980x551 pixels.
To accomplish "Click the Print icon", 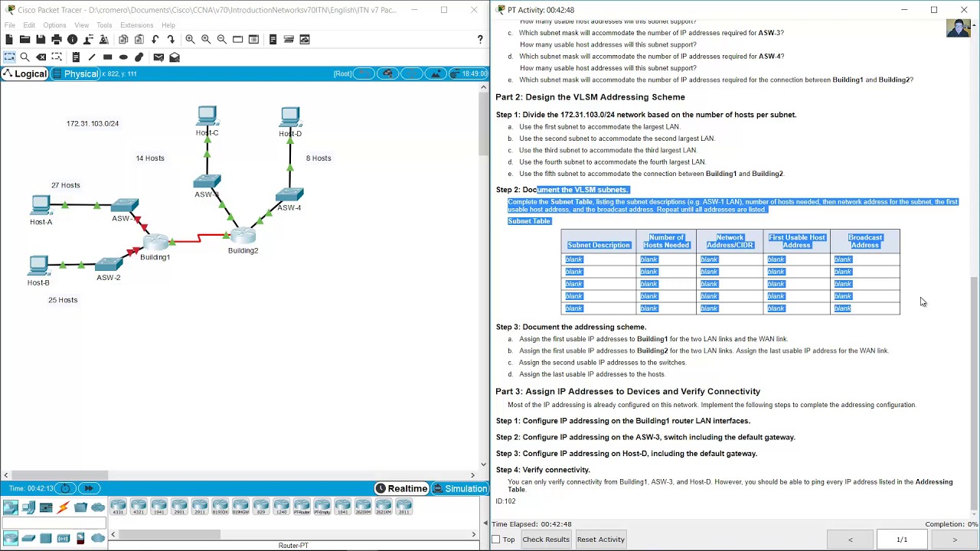I will tap(57, 39).
